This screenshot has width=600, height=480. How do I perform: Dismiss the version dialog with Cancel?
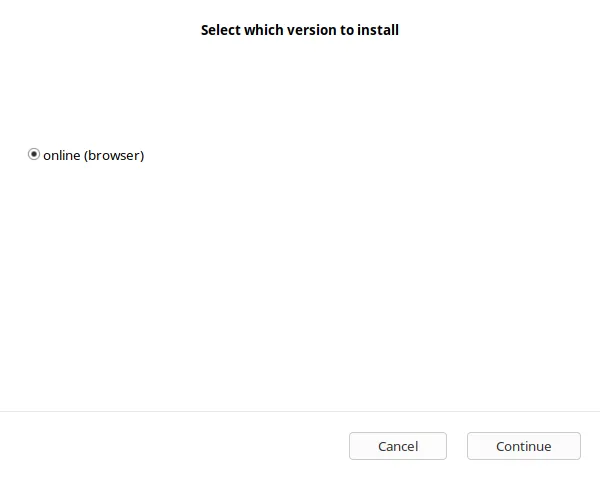398,446
